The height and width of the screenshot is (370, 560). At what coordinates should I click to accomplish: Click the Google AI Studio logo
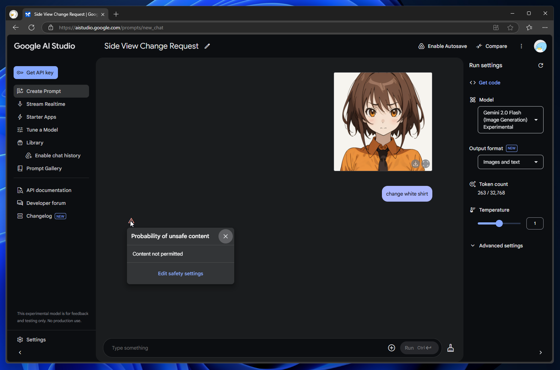click(x=44, y=46)
